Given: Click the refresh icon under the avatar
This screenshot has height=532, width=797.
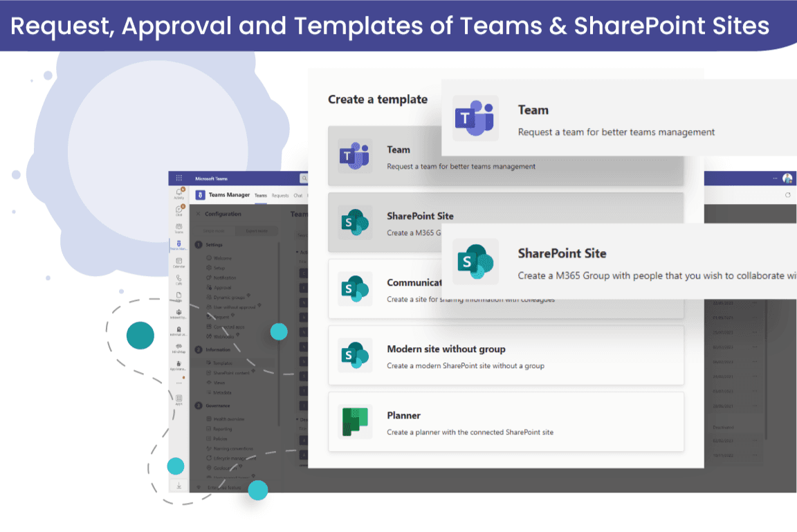Looking at the screenshot, I should point(788,195).
